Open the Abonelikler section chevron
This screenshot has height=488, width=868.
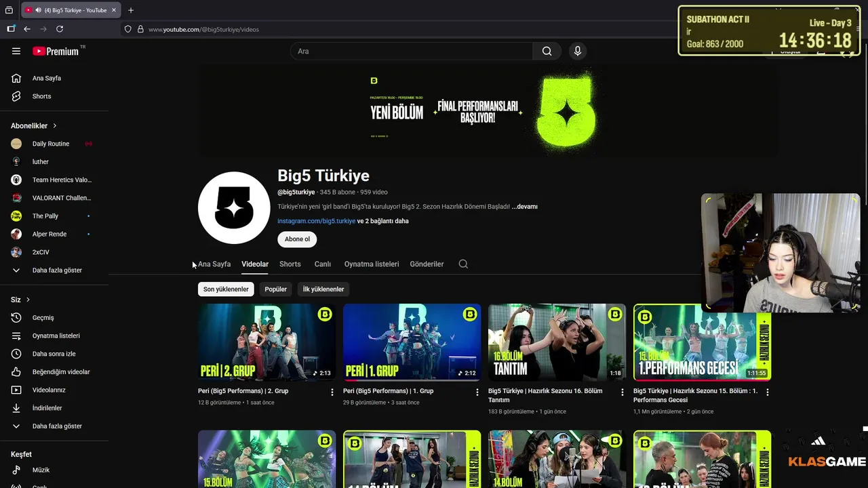(x=55, y=126)
